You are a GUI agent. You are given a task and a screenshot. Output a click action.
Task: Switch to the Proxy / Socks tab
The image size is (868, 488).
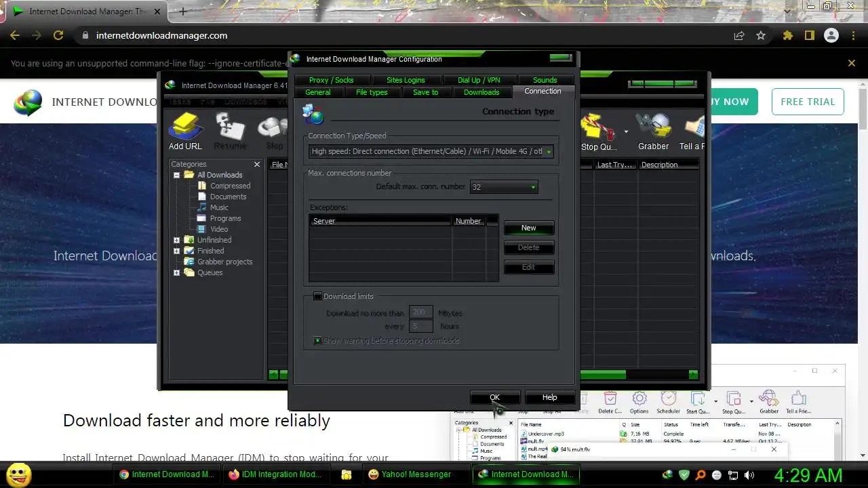[x=331, y=80]
